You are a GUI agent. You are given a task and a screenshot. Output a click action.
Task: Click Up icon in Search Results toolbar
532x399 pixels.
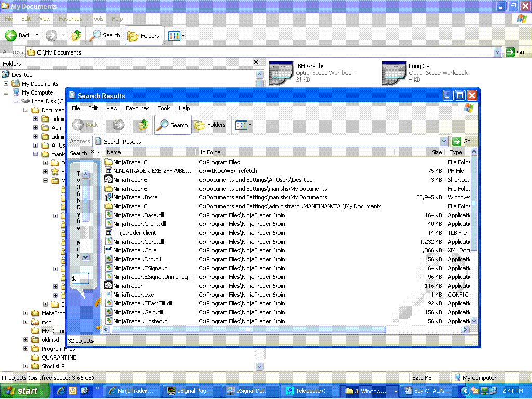tap(143, 125)
